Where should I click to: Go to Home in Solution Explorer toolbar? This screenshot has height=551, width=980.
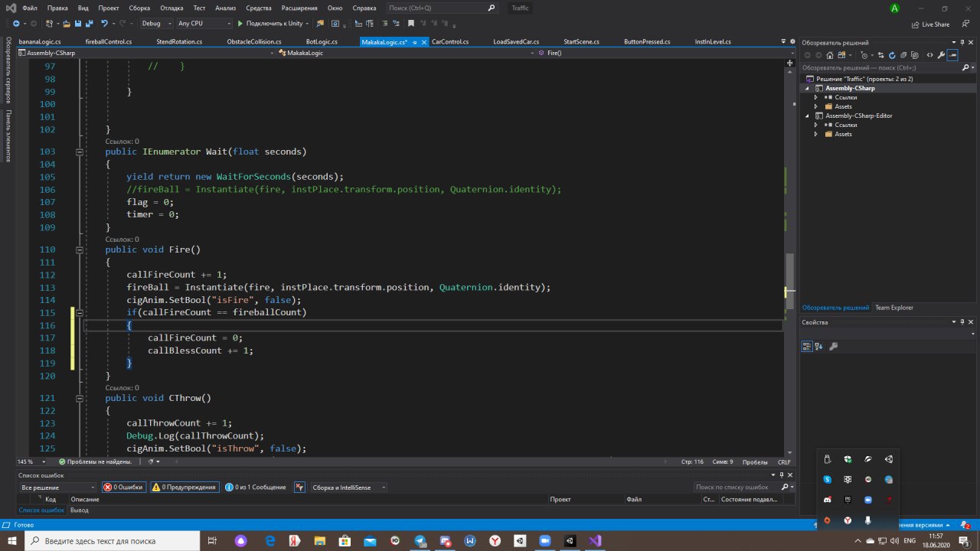829,55
